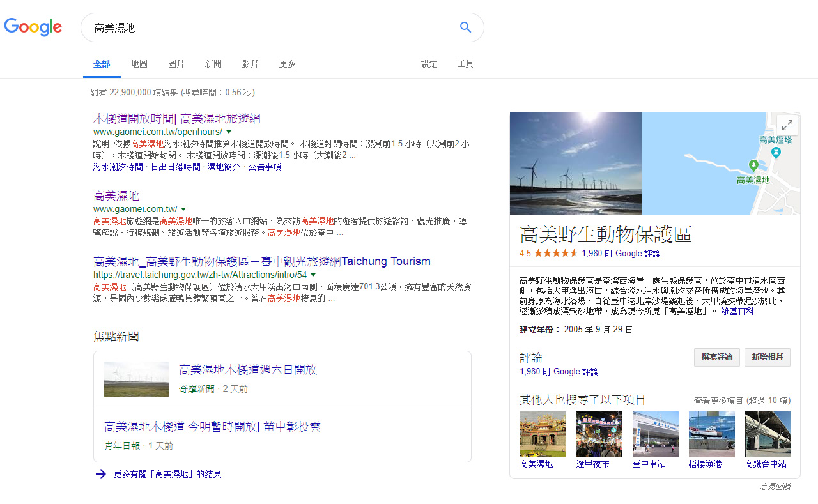This screenshot has height=504, width=818.
Task: Open dropdown arrow next to gaomei.com.tw/openhours/
Action: (229, 132)
